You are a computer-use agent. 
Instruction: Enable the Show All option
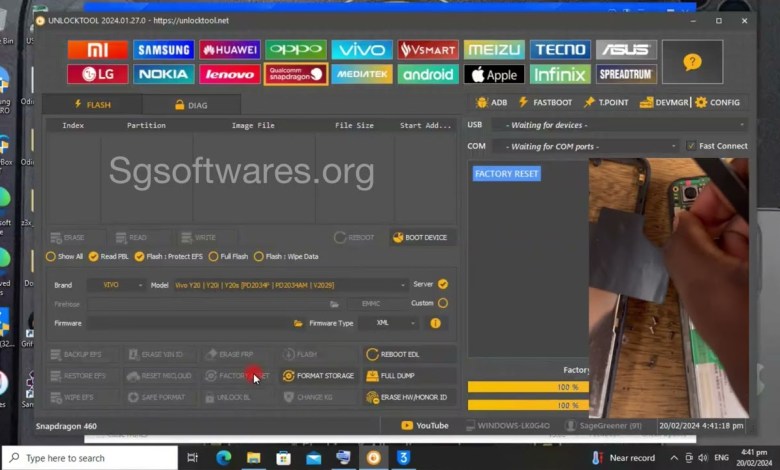(x=52, y=257)
